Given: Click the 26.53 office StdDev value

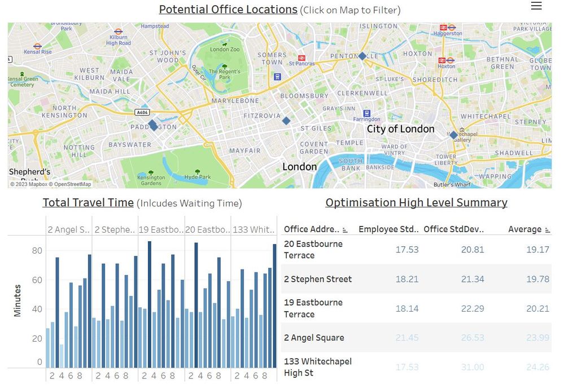Looking at the screenshot, I should click(x=473, y=338).
